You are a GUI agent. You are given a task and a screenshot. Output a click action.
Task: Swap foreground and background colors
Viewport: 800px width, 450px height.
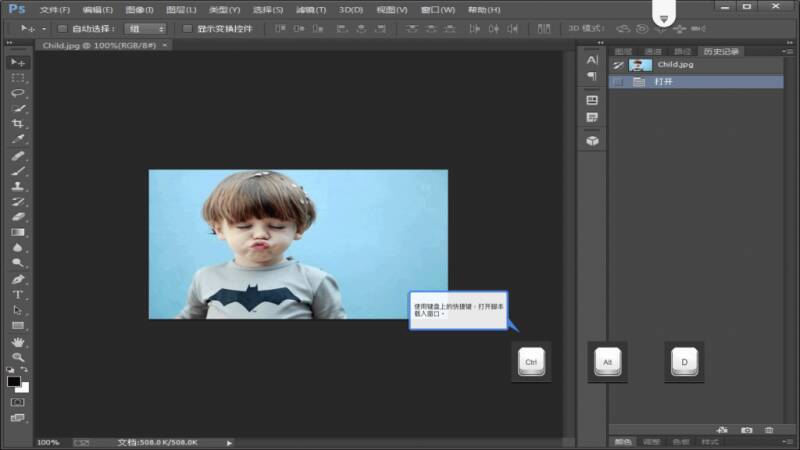[x=24, y=369]
